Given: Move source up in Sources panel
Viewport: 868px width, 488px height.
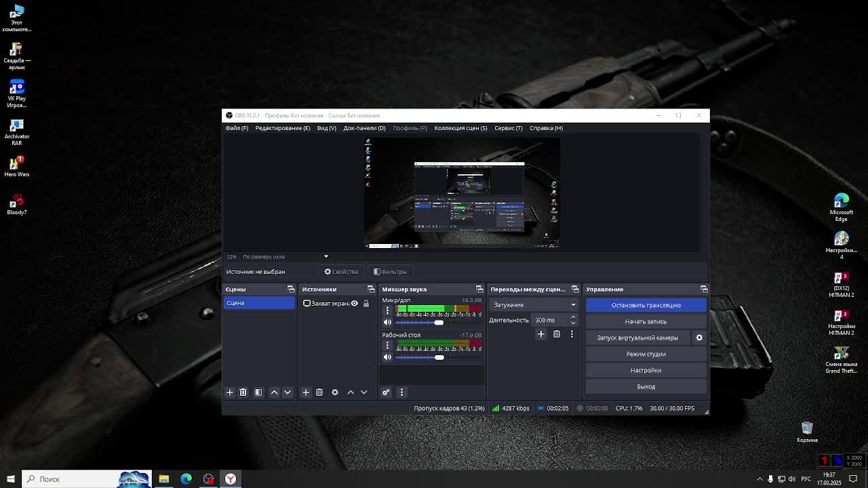Looking at the screenshot, I should click(x=351, y=392).
